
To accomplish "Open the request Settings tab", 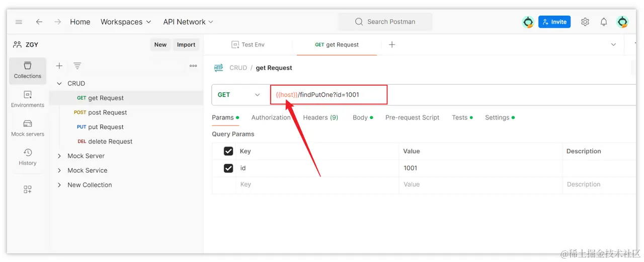I will point(500,117).
